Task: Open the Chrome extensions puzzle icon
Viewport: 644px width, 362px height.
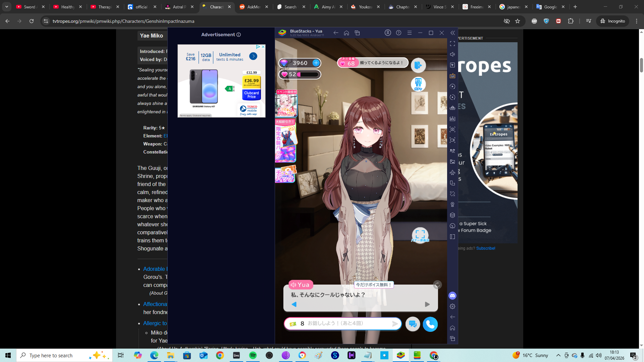Action: point(571,21)
